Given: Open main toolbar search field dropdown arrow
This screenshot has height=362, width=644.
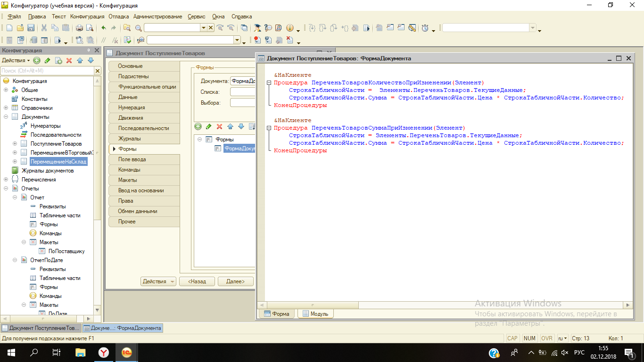Looking at the screenshot, I should pyautogui.click(x=204, y=28).
